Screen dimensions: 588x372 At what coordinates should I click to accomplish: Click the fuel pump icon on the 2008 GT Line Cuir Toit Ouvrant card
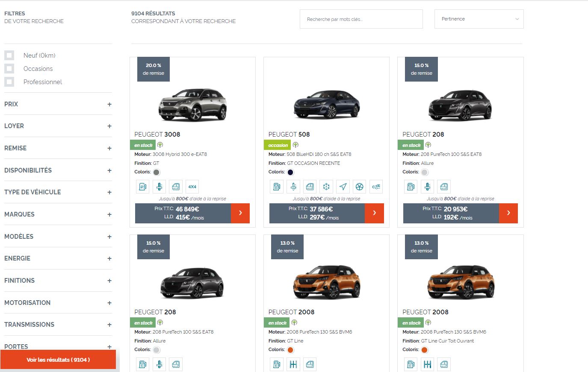411,364
